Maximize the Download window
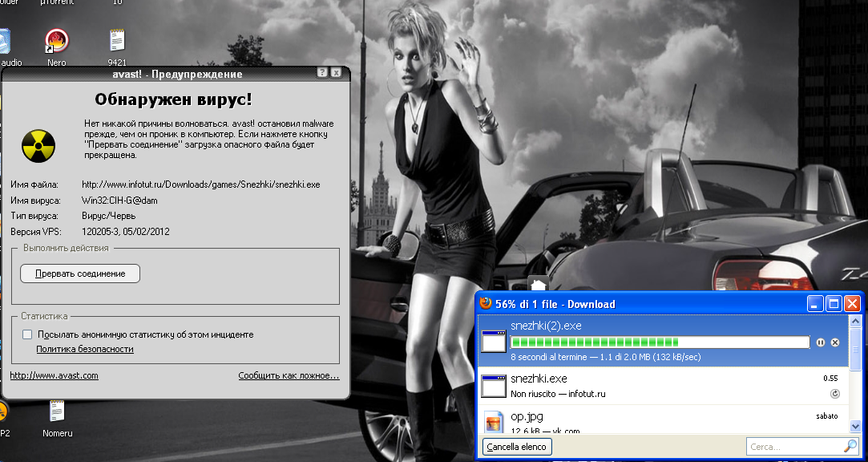The width and height of the screenshot is (868, 462). coord(834,303)
